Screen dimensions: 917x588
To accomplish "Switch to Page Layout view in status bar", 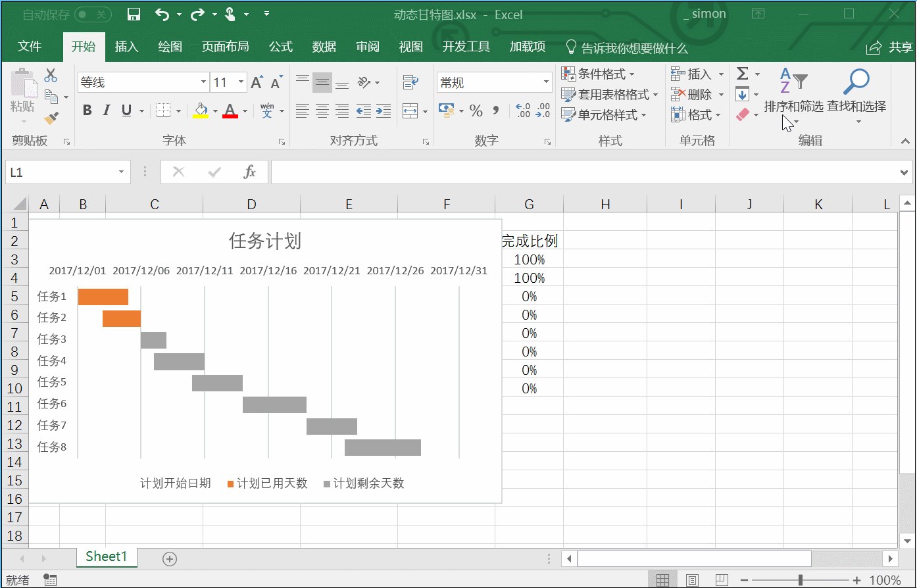I will 693,580.
